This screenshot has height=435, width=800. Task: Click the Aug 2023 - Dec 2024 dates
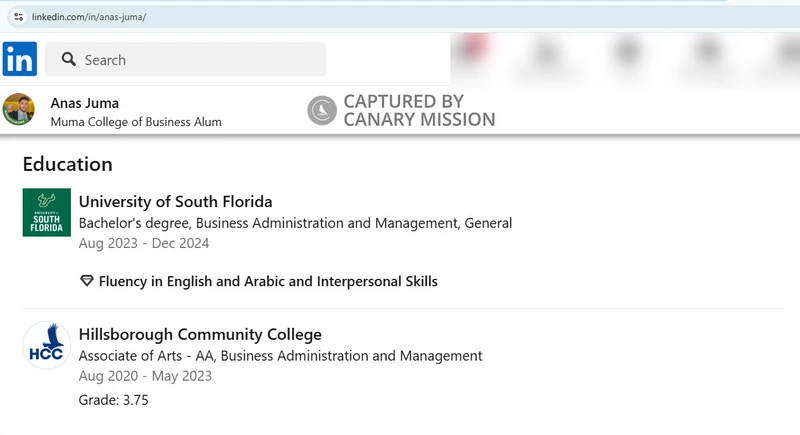pyautogui.click(x=144, y=243)
